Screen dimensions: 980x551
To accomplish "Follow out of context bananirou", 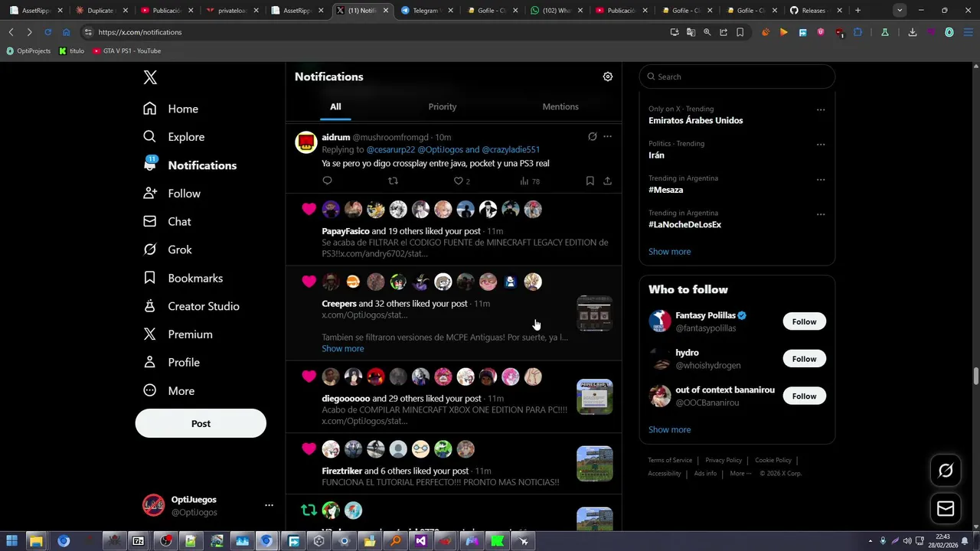I will 804,396.
